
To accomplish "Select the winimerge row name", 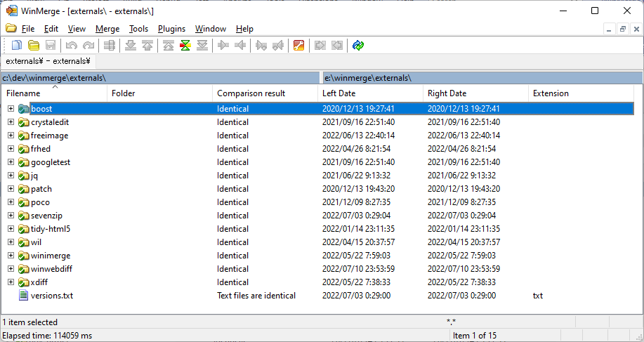I will 51,256.
